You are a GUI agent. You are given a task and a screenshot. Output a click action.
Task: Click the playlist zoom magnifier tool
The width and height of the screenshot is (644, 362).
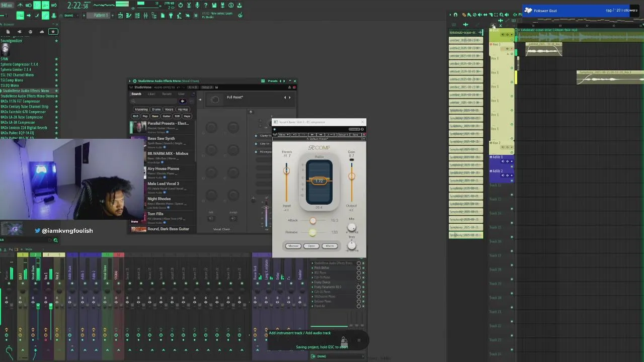tap(501, 15)
